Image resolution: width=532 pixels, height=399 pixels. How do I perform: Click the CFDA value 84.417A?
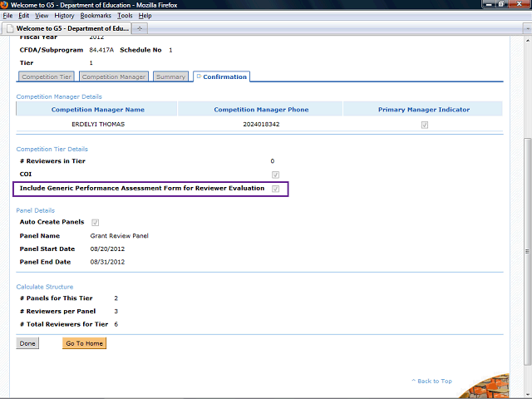click(101, 50)
